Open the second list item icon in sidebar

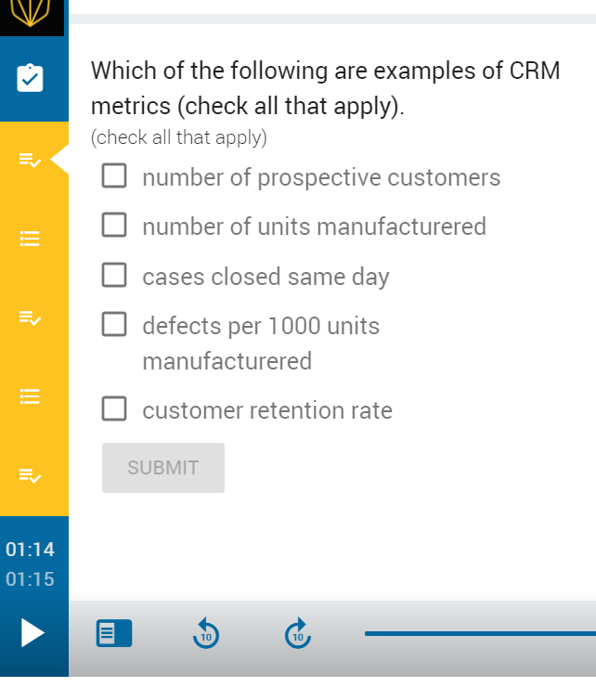31,397
